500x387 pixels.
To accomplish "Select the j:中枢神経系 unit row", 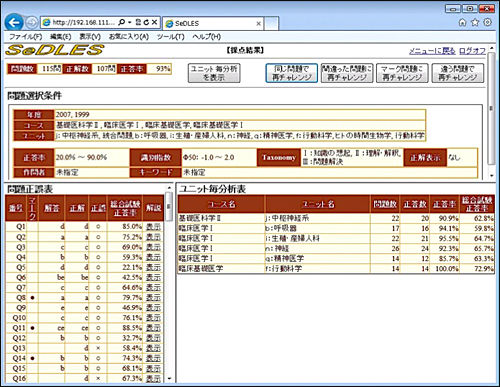I will point(336,218).
